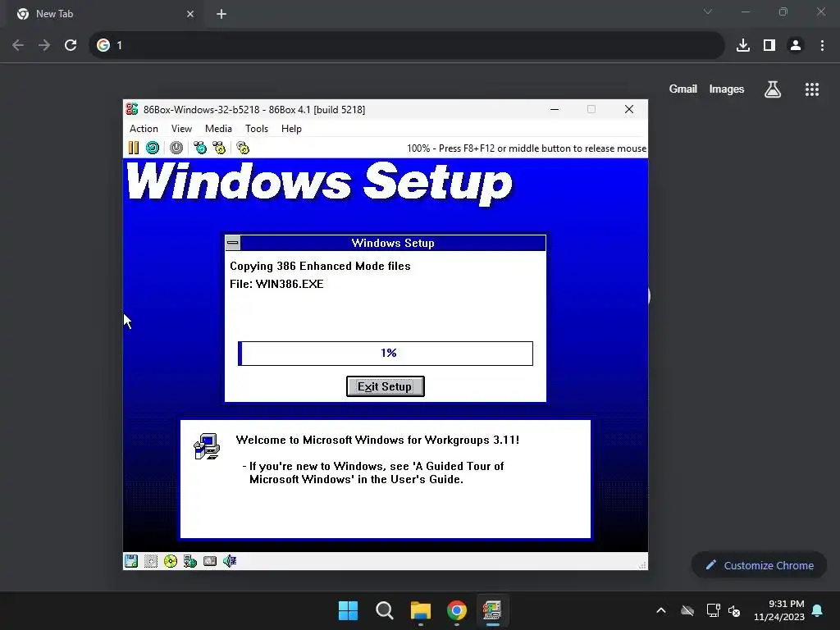Open the Windows Start menu
840x630 pixels.
coord(348,610)
